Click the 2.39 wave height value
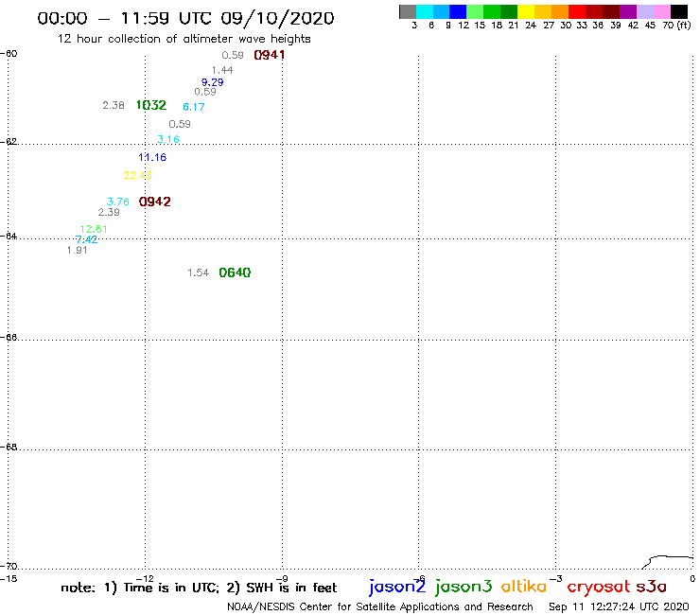Image resolution: width=700 pixels, height=615 pixels. pyautogui.click(x=109, y=212)
